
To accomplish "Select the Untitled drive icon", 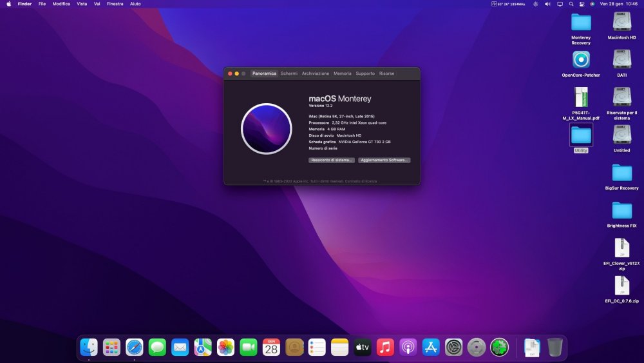I will pyautogui.click(x=622, y=134).
